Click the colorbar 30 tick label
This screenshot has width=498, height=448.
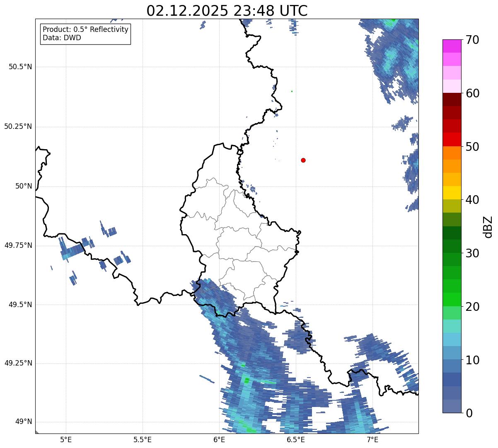coord(472,253)
